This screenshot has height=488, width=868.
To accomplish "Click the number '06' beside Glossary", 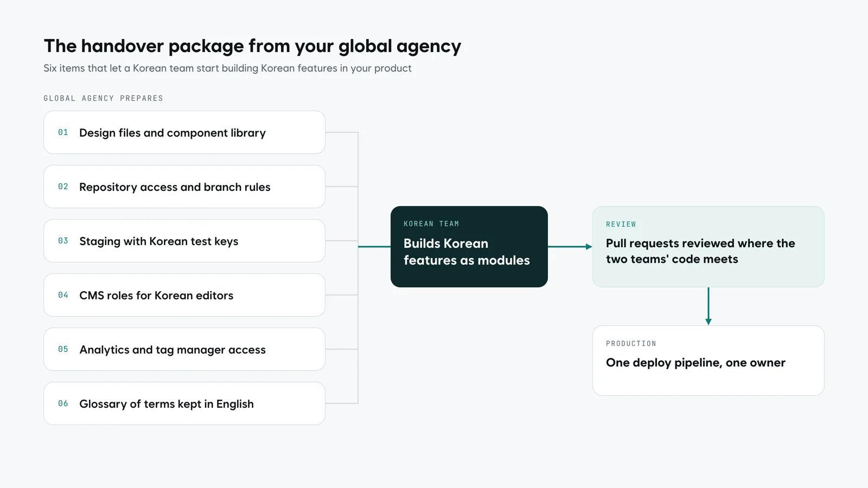I will [x=63, y=403].
